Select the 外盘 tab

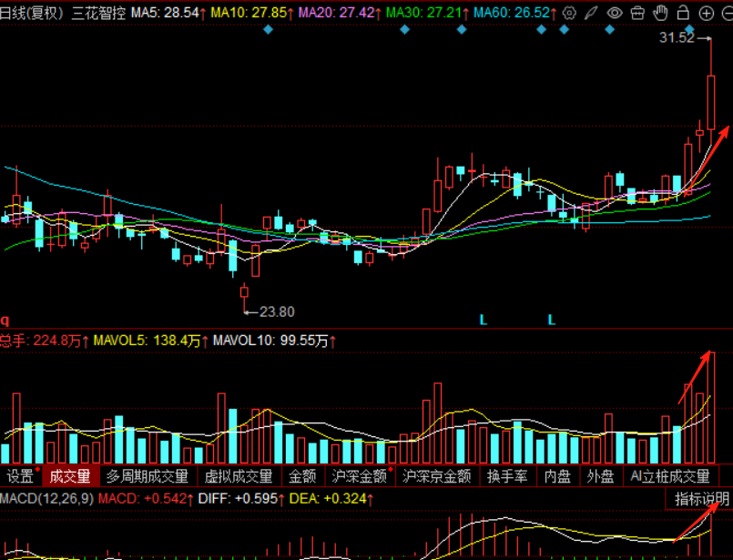coord(601,476)
